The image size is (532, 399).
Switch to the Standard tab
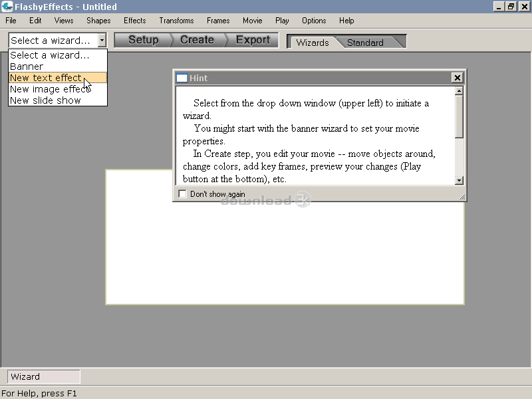tap(365, 43)
